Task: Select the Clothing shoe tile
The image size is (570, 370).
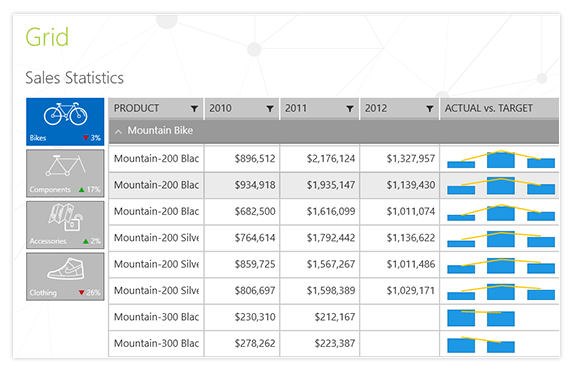Action: pos(65,277)
